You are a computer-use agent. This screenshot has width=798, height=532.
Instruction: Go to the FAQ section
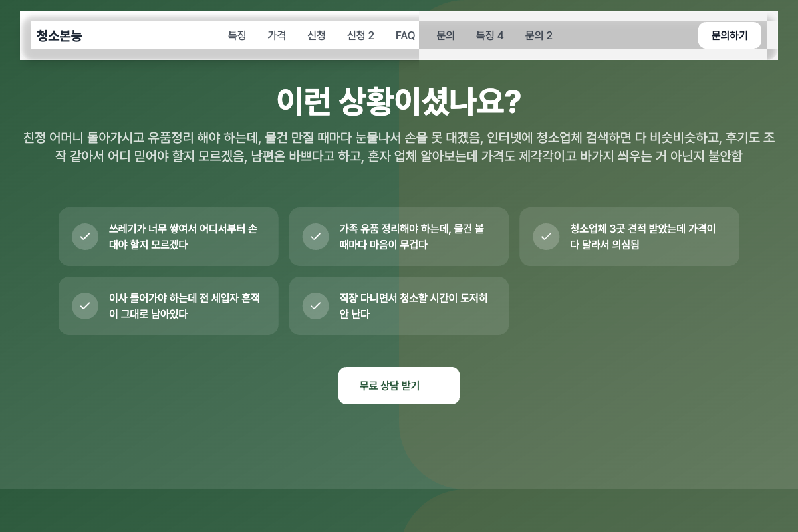tap(405, 35)
